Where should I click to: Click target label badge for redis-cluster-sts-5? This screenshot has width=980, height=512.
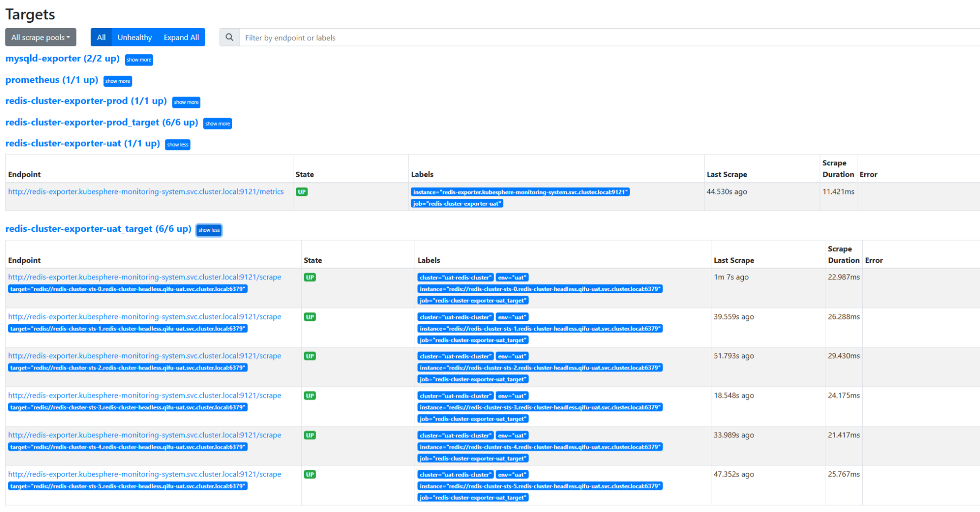(128, 486)
